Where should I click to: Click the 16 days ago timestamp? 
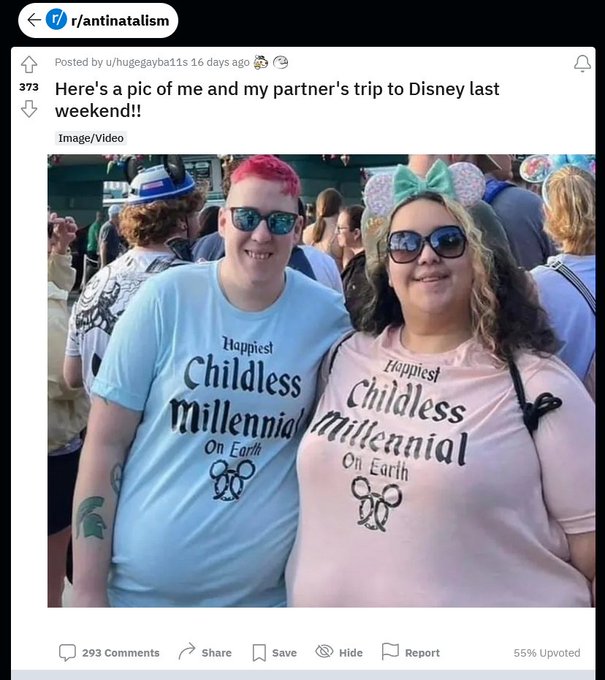tap(220, 62)
